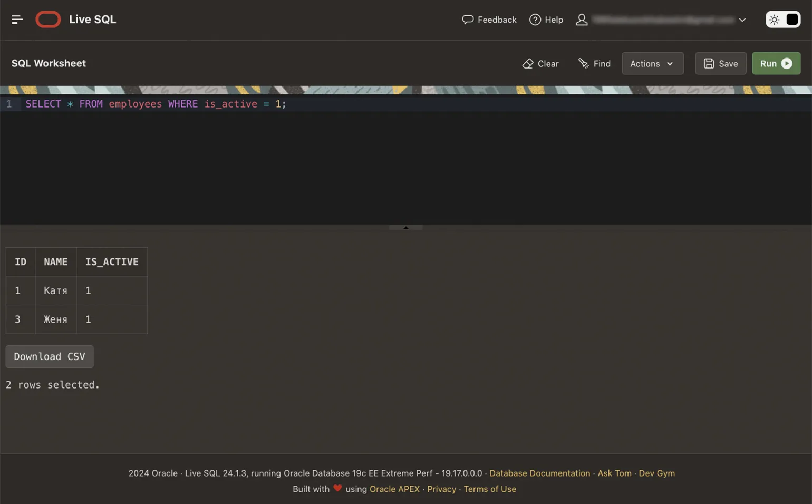Open the Oracle APEX link
812x504 pixels.
point(394,489)
